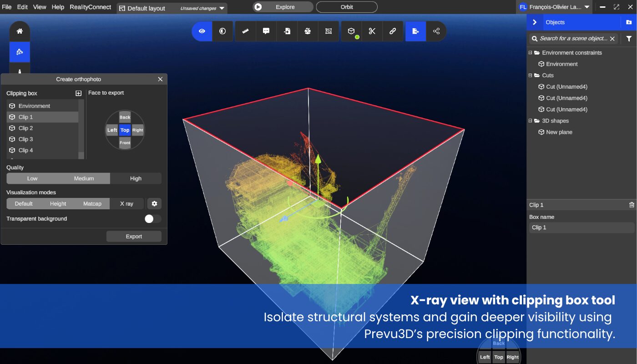This screenshot has height=364, width=637.
Task: Collapse the 3D shapes folder
Action: pos(531,121)
